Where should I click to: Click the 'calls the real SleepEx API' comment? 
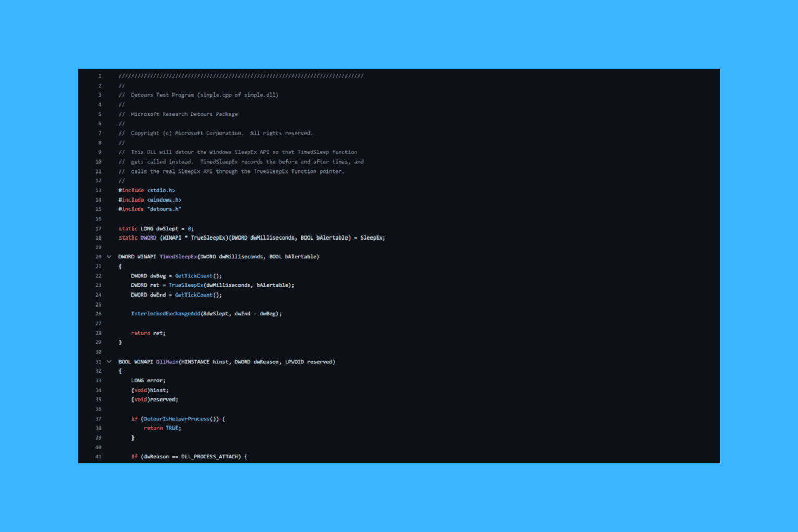click(x=231, y=171)
